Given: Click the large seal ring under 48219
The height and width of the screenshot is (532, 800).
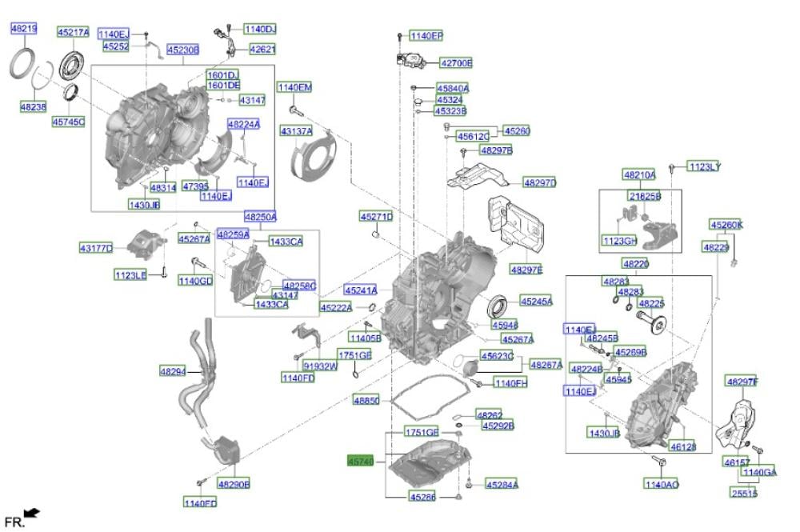Looking at the screenshot, I should [23, 64].
